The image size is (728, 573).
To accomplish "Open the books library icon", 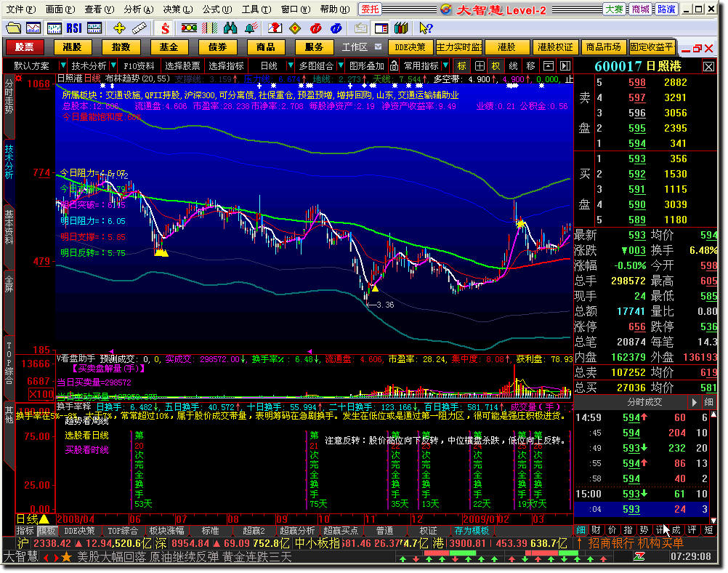I will click(x=402, y=28).
